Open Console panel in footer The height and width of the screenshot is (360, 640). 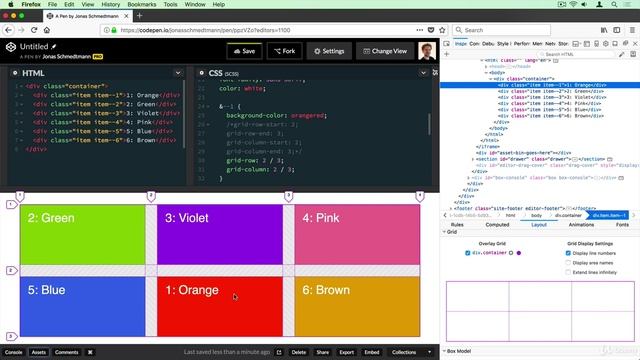(x=13, y=352)
